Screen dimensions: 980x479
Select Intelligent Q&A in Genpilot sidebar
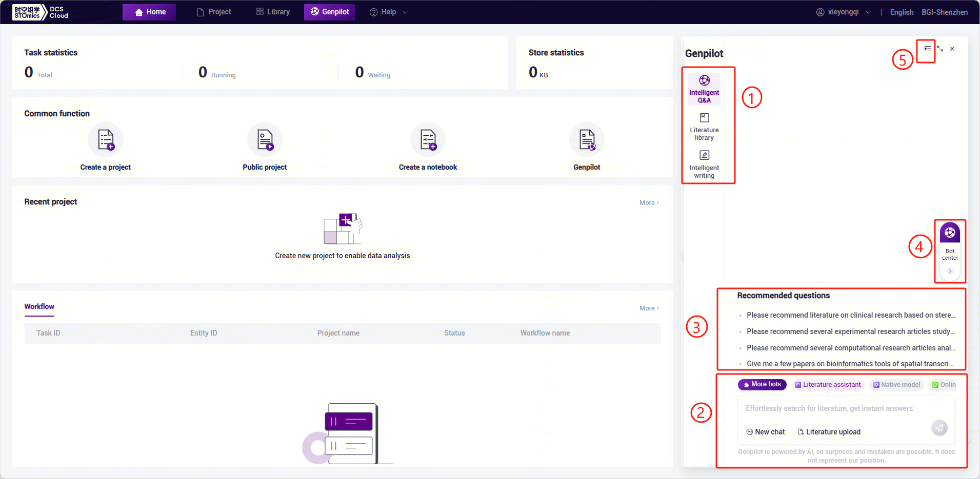pos(704,89)
